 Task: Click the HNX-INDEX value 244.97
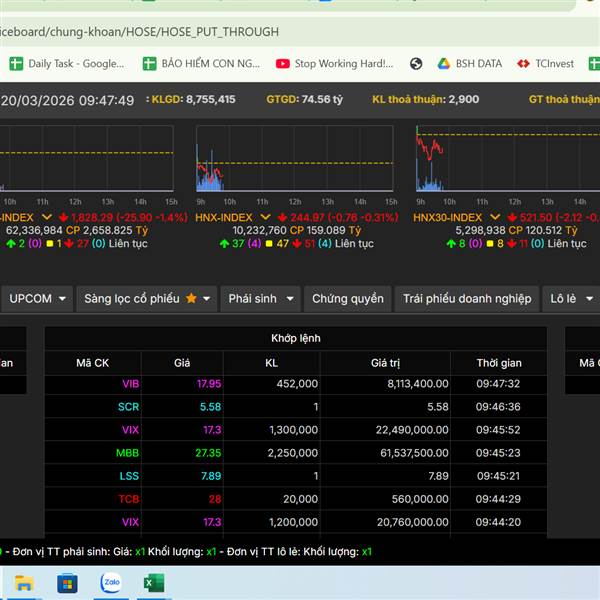(x=307, y=218)
